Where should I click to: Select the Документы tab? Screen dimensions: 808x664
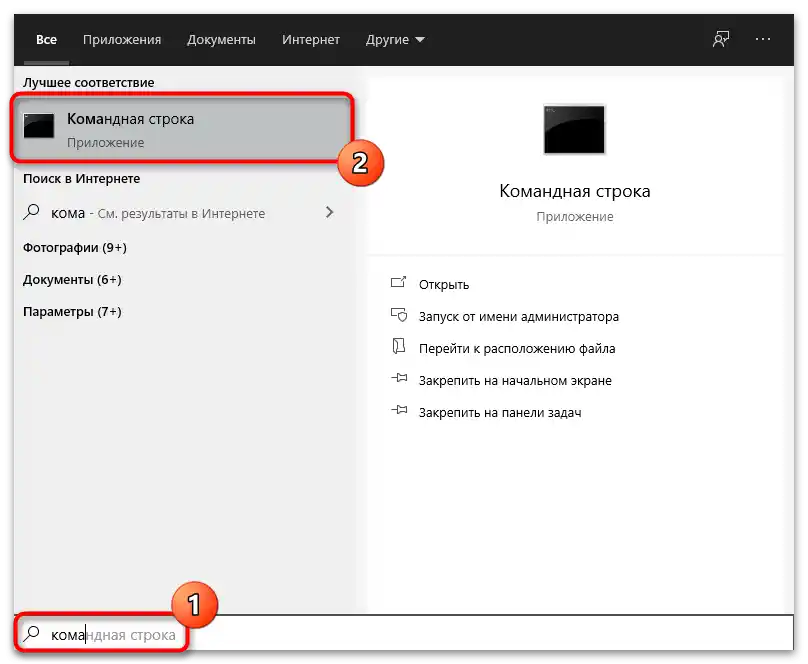click(x=222, y=40)
